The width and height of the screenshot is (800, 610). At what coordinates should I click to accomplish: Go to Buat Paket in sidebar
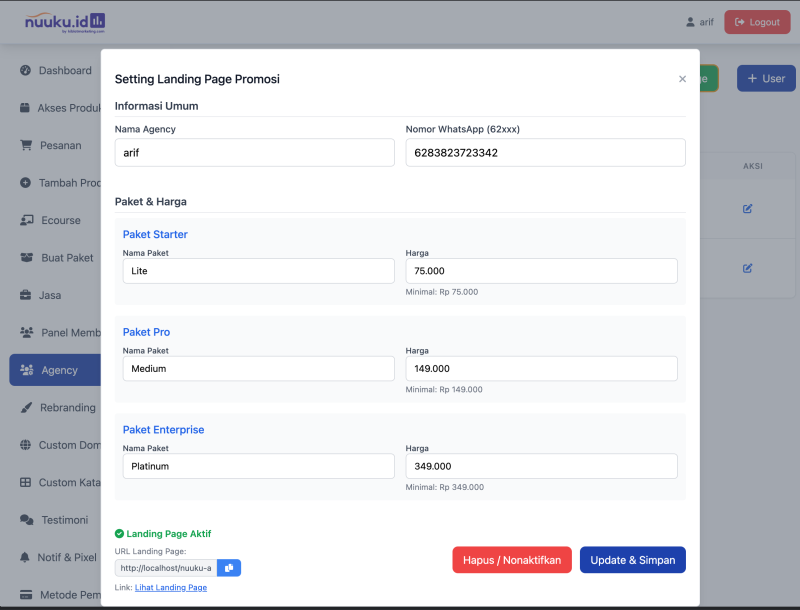[x=66, y=258]
